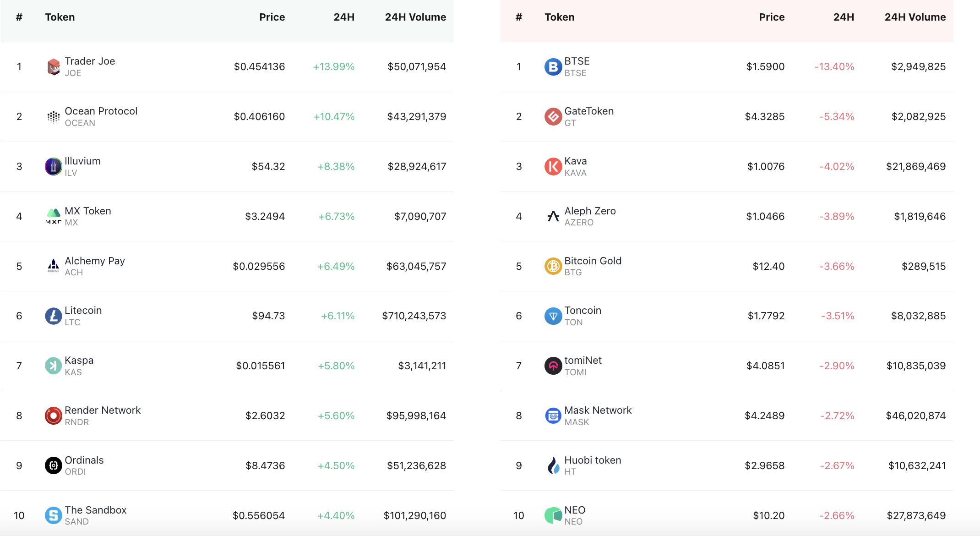Open the Mask Network token page

(x=598, y=410)
